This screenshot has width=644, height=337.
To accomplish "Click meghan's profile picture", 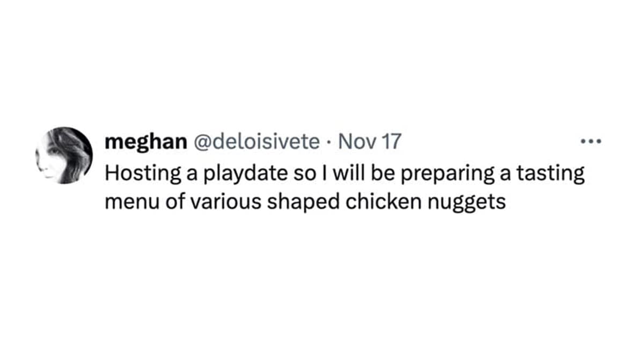I will 64,156.
